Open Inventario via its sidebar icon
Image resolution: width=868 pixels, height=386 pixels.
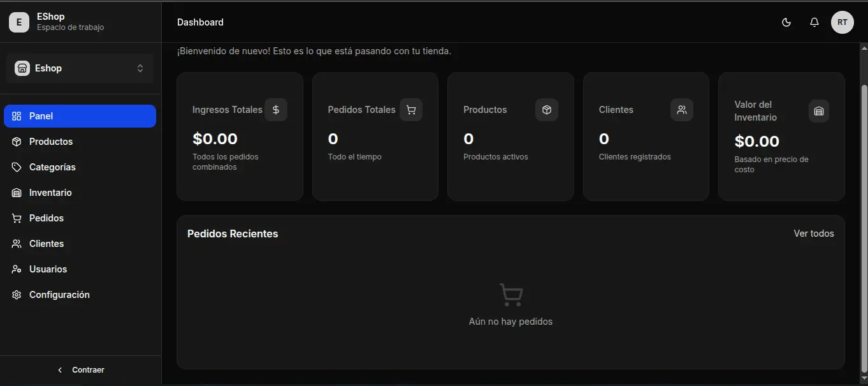pyautogui.click(x=16, y=192)
